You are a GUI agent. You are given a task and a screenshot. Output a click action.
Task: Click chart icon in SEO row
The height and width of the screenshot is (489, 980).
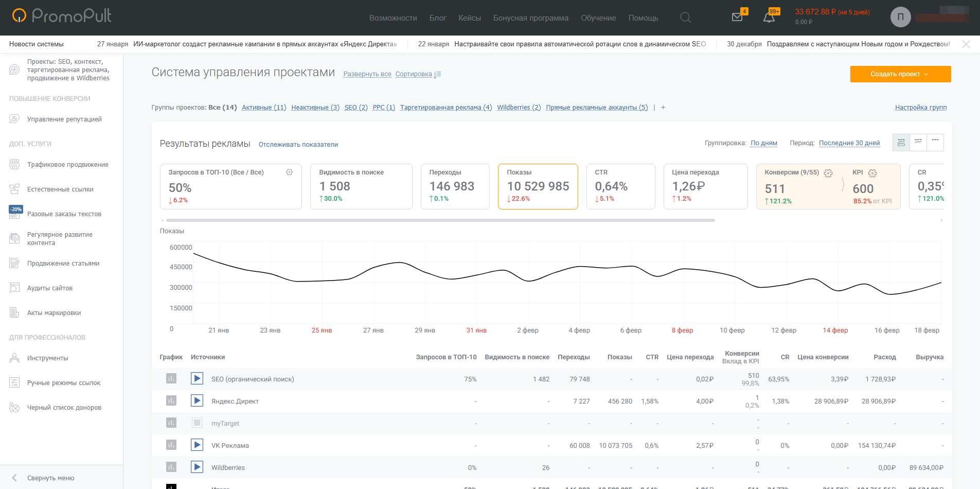coord(171,379)
